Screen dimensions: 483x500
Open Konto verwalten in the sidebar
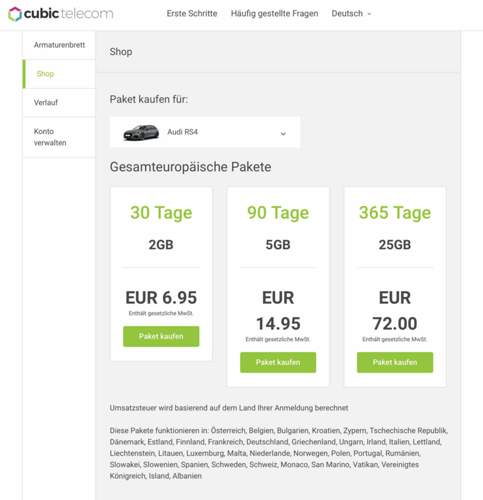point(59,137)
